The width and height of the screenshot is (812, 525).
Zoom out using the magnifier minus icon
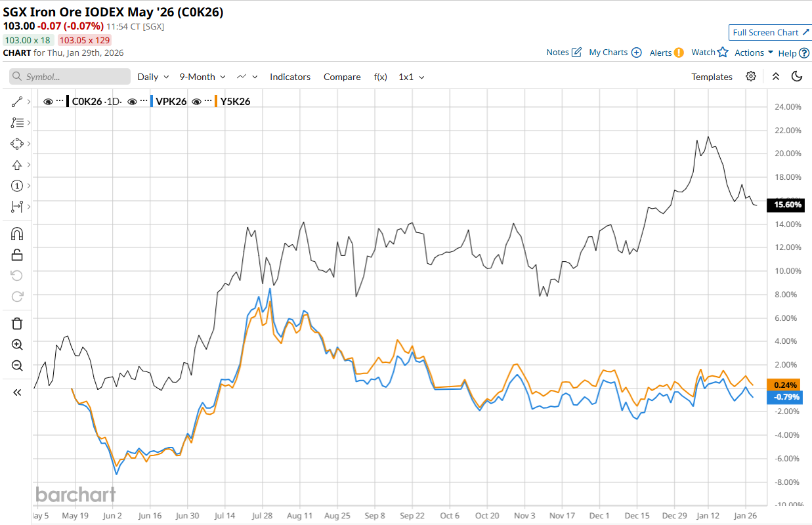pos(17,366)
